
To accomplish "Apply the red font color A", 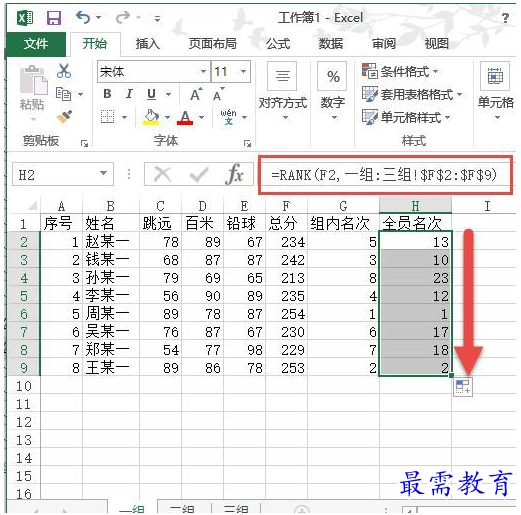I will click(185, 117).
